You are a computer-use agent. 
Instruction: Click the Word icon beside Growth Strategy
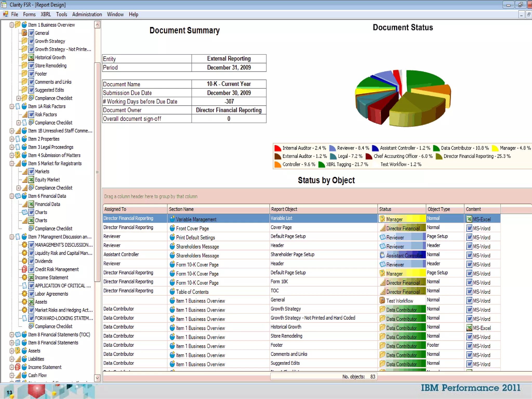coord(31,41)
